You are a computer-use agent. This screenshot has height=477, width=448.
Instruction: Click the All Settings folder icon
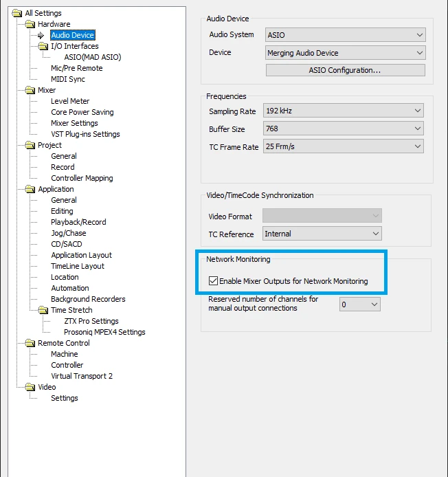pyautogui.click(x=17, y=13)
